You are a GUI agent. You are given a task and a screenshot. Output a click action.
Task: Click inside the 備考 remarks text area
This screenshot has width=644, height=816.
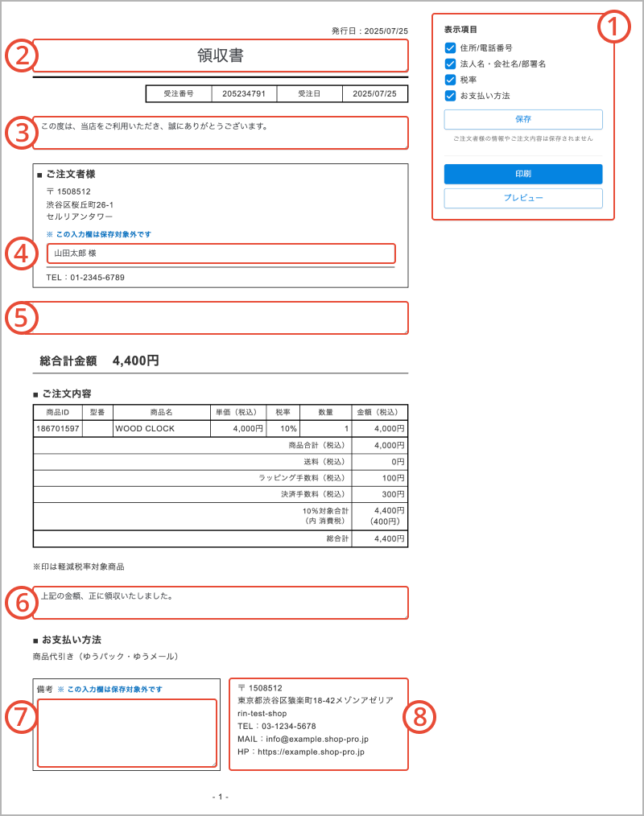[x=126, y=732]
